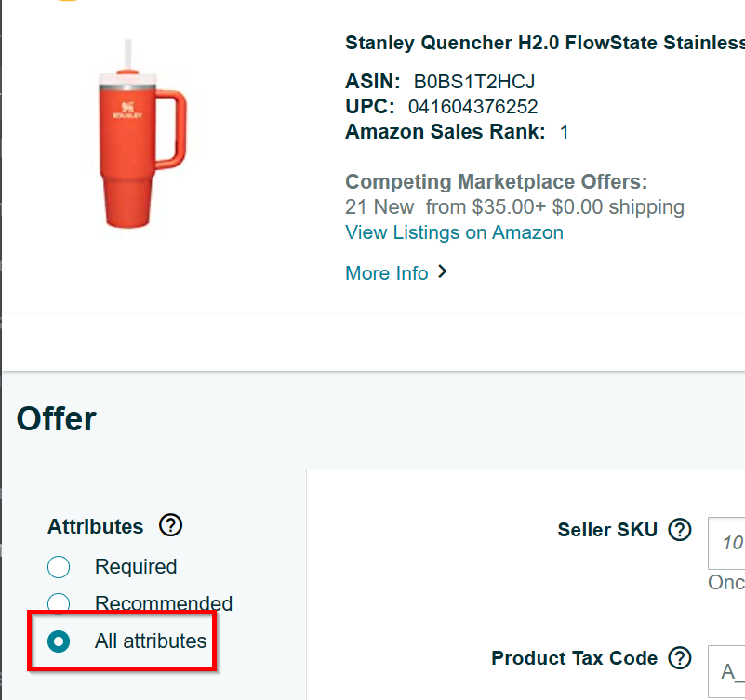Image resolution: width=745 pixels, height=700 pixels.
Task: Select the All attributes radio button
Action: 59,641
